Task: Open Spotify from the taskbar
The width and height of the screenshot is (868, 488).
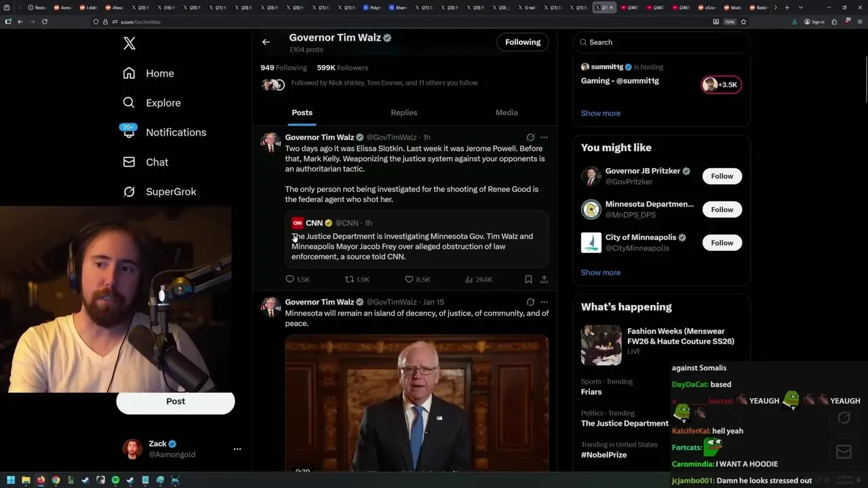Action: point(115,480)
